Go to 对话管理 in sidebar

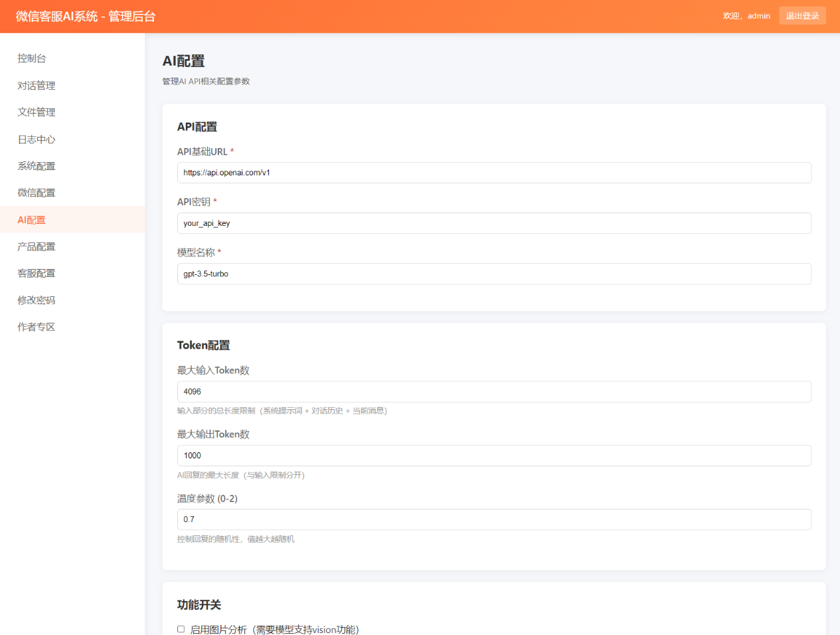(x=37, y=86)
